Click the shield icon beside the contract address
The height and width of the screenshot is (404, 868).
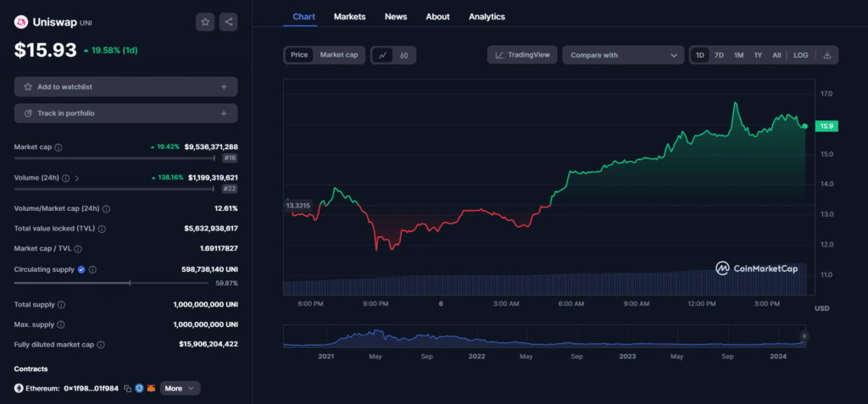(x=139, y=389)
